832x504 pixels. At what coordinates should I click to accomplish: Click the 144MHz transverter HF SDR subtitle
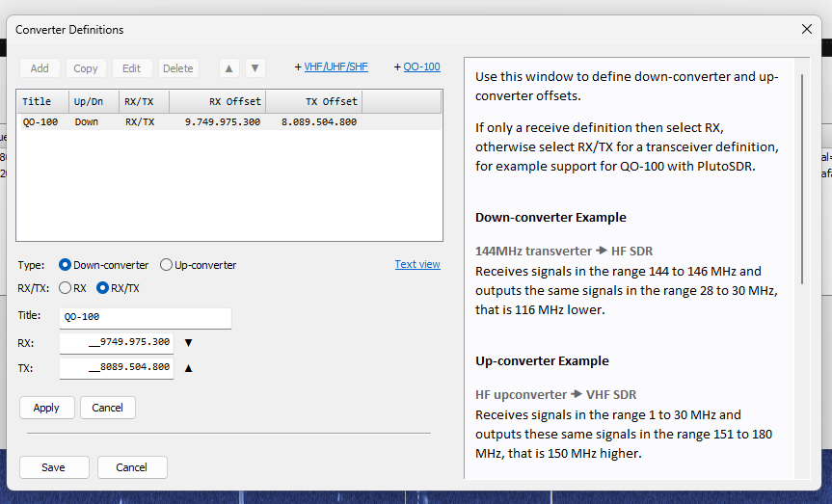(564, 251)
